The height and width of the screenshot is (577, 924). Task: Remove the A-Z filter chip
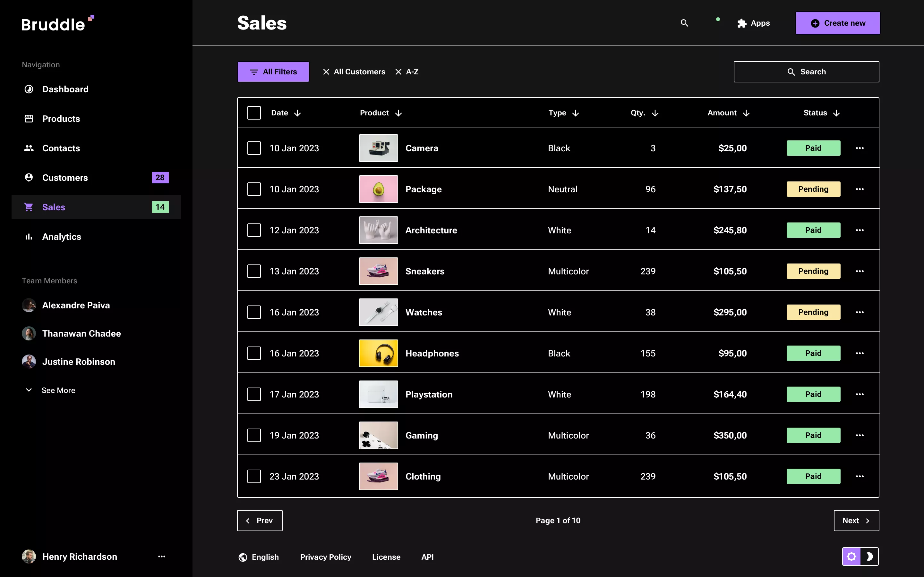(398, 71)
